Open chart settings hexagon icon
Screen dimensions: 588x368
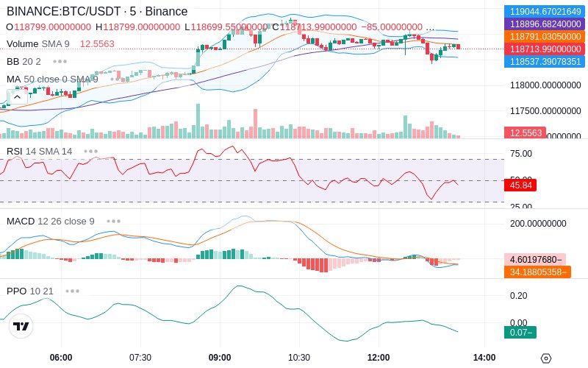546,358
